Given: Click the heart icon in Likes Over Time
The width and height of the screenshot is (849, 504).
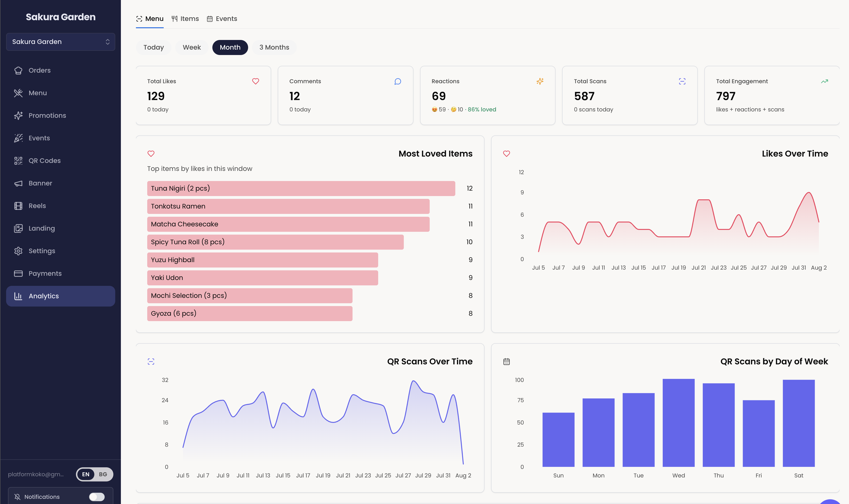Looking at the screenshot, I should (507, 154).
